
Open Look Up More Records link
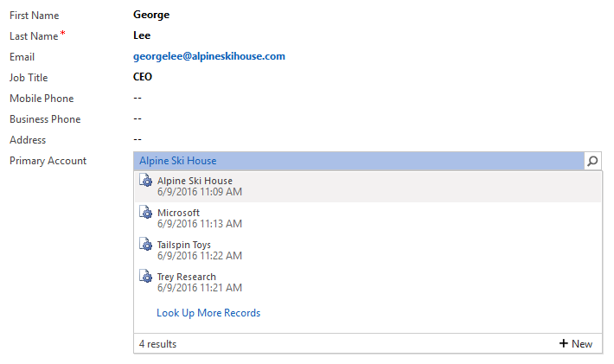pos(208,313)
